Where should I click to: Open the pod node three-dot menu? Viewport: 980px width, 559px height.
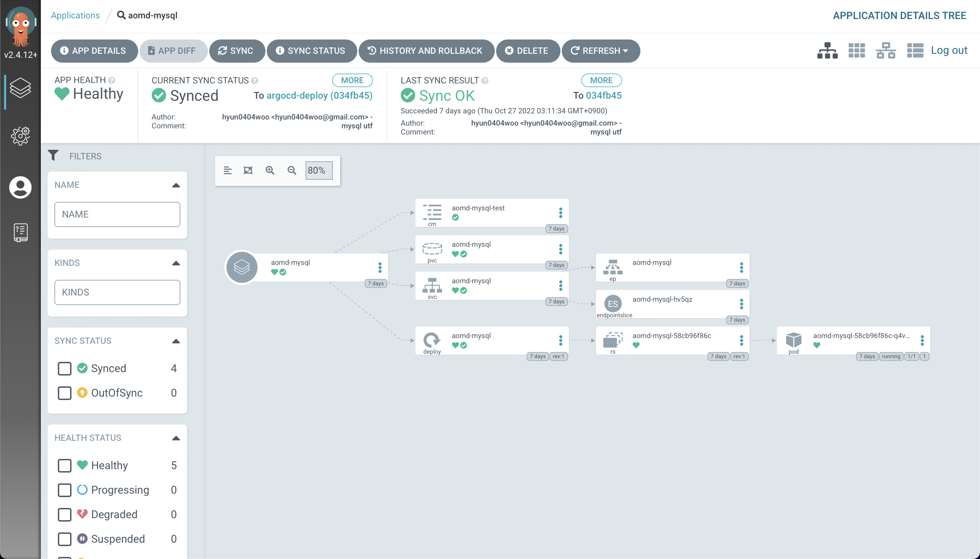[922, 340]
